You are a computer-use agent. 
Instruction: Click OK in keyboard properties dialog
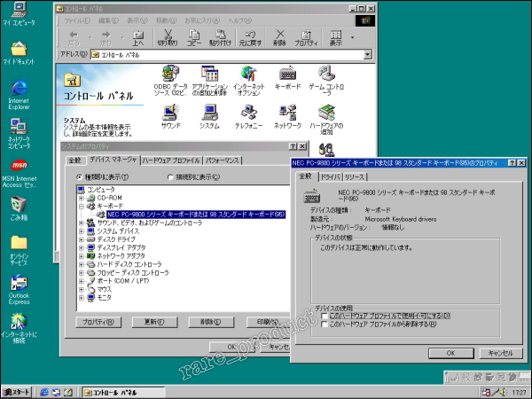pos(451,353)
